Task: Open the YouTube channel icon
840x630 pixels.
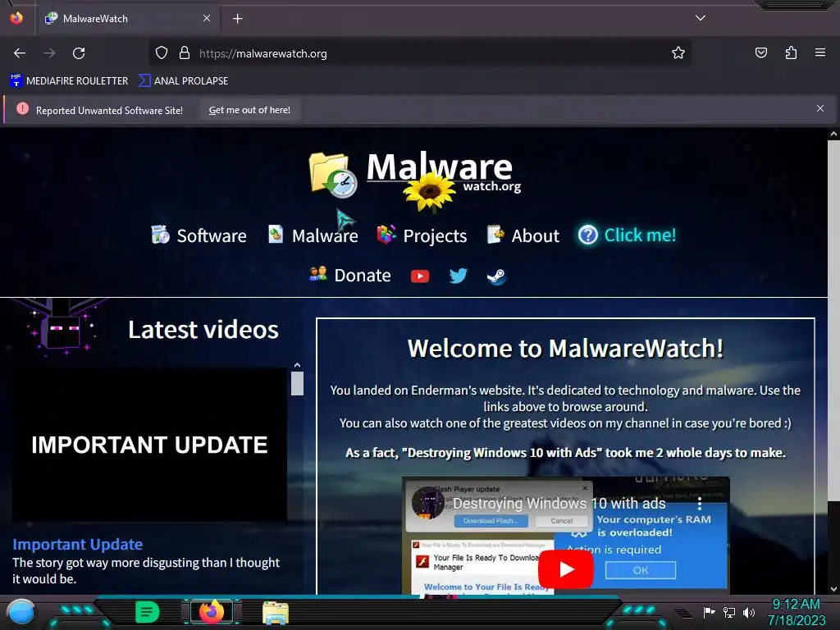Action: click(x=420, y=276)
